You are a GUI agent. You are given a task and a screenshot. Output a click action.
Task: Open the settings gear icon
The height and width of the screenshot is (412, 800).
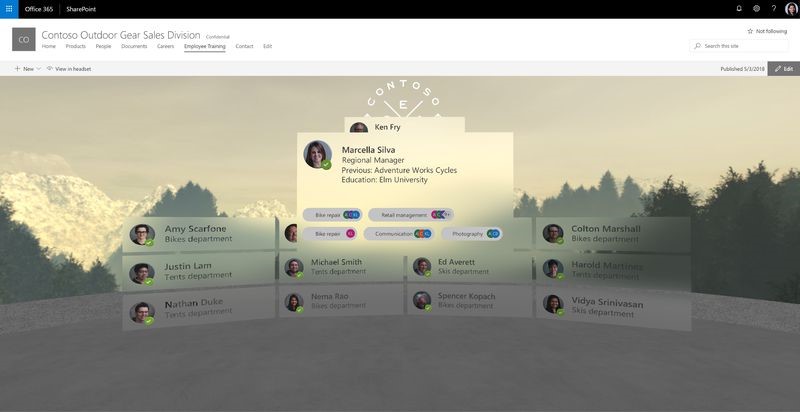click(756, 9)
